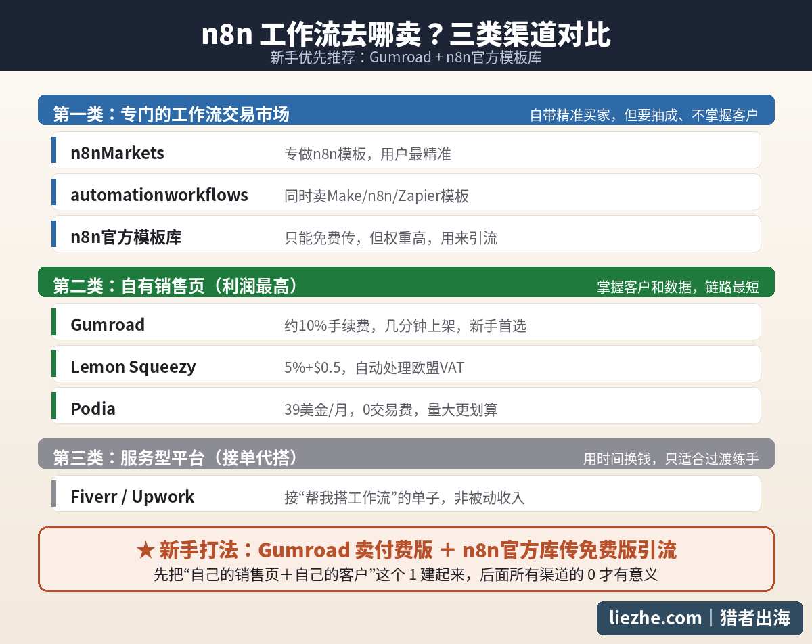Image resolution: width=812 pixels, height=644 pixels.
Task: Select the header '第三类：服务型平台（接单代搭）'
Action: pos(175,458)
